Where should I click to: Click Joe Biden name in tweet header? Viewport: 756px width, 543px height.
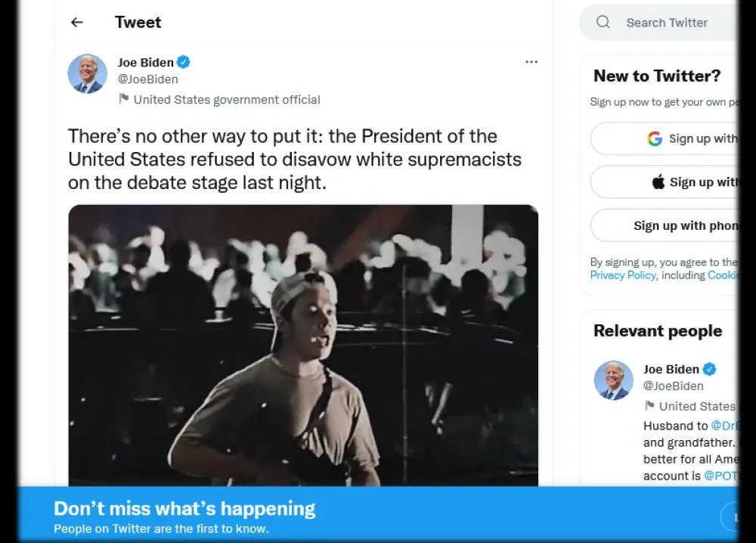tap(146, 62)
